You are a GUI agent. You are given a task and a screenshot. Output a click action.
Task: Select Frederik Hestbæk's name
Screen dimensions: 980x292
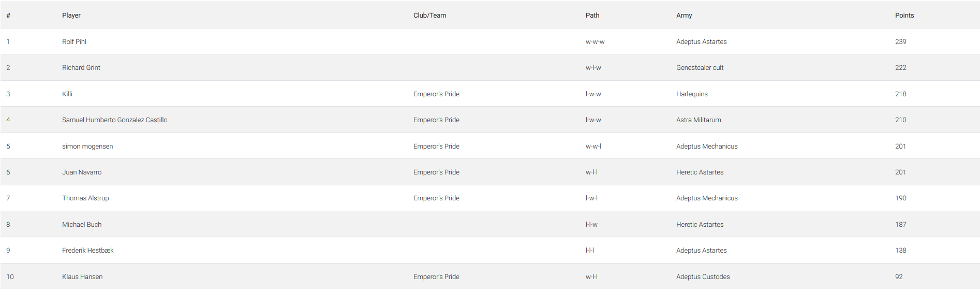[x=88, y=251]
